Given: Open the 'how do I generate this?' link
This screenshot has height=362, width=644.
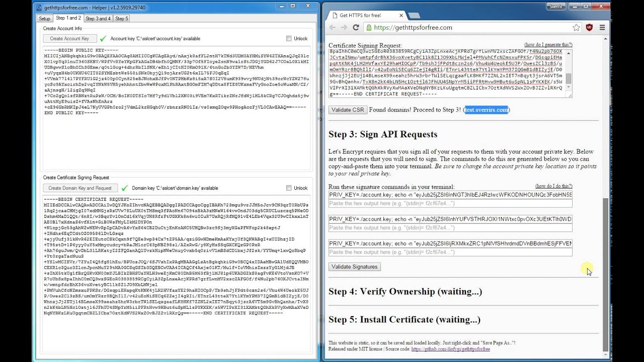Looking at the screenshot, I should [x=548, y=45].
